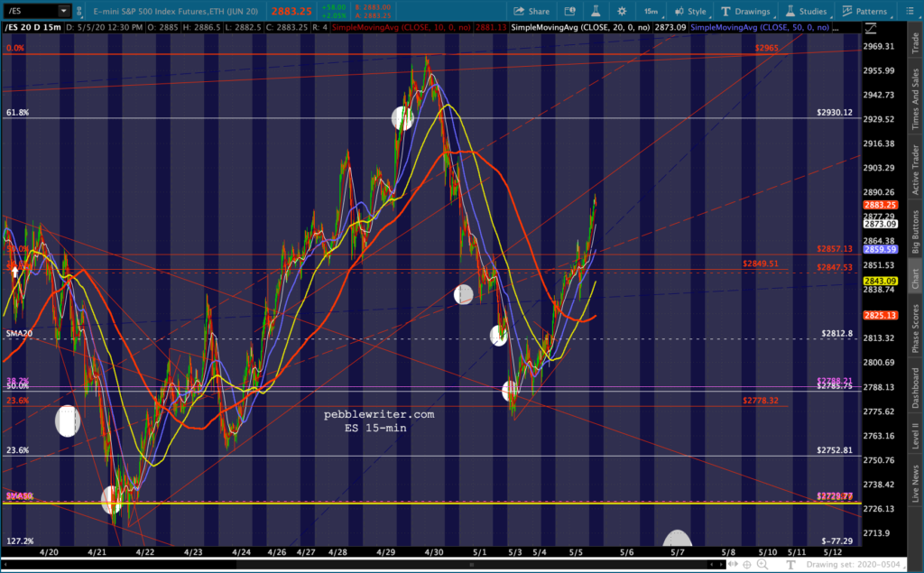Click the 127.2% extension label
This screenshot has height=573, width=924.
(x=20, y=541)
